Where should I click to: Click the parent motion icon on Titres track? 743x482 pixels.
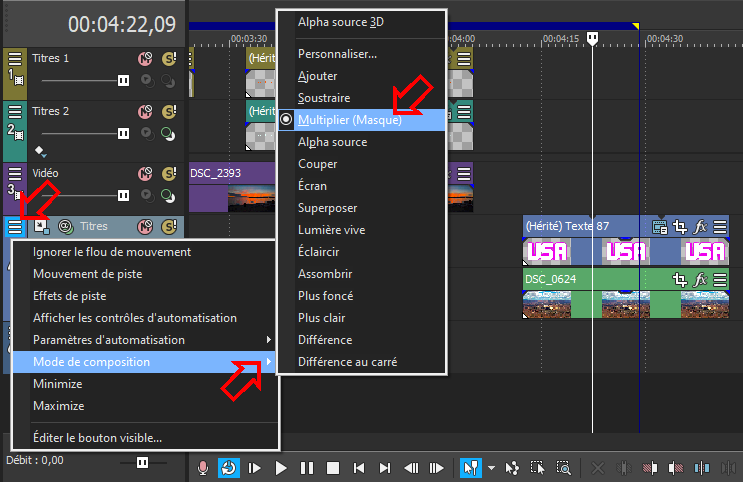tap(41, 226)
